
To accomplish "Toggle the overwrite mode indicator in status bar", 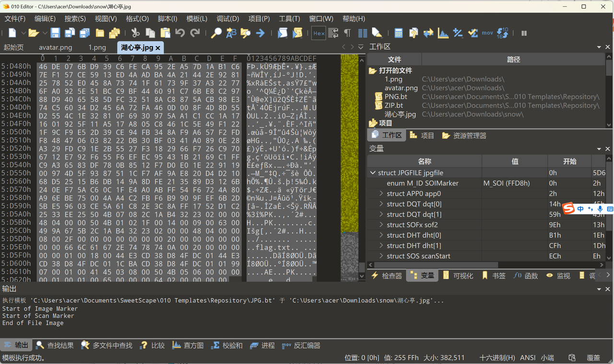I will click(593, 358).
